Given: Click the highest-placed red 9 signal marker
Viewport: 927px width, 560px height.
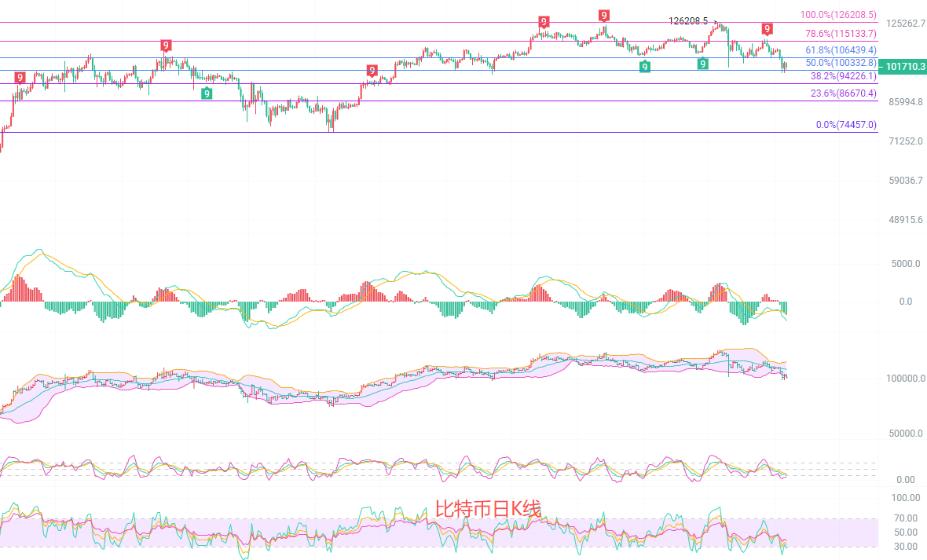Looking at the screenshot, I should [603, 15].
